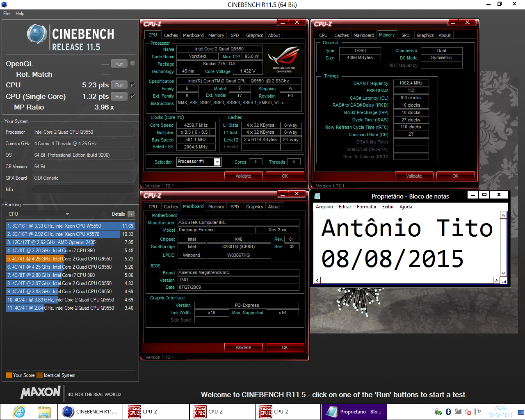The height and width of the screenshot is (420, 525).
Task: Select ranking row 4C/8T Intel Core i7 CPU 960
Action: (x=70, y=251)
